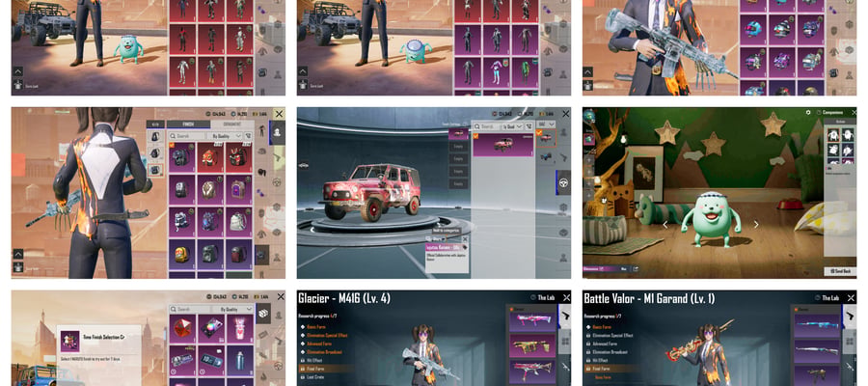
Task: Select the green outfit in the top-middle screen
Action: pyautogui.click(x=525, y=72)
